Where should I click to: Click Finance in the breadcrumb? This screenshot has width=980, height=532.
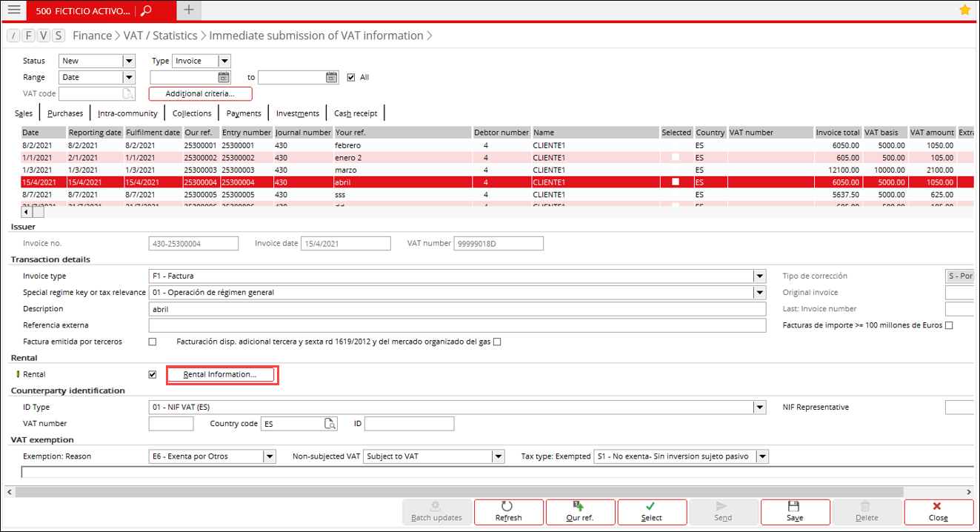[92, 36]
